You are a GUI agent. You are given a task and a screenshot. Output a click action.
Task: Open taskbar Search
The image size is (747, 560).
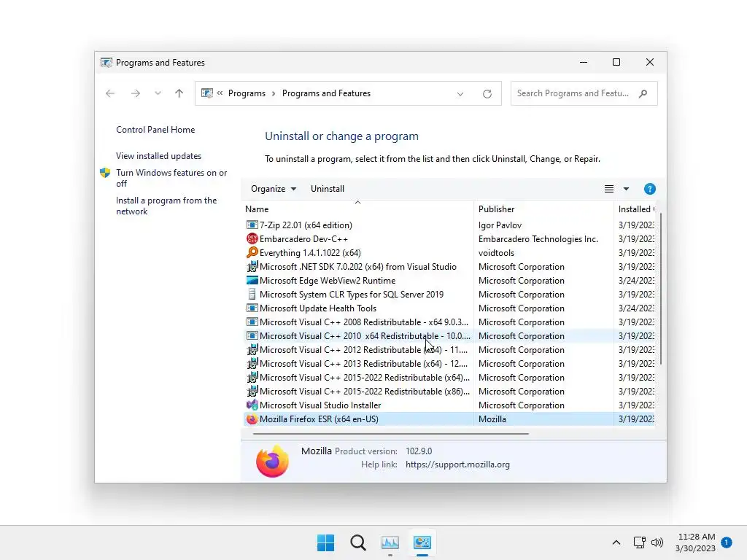[357, 542]
